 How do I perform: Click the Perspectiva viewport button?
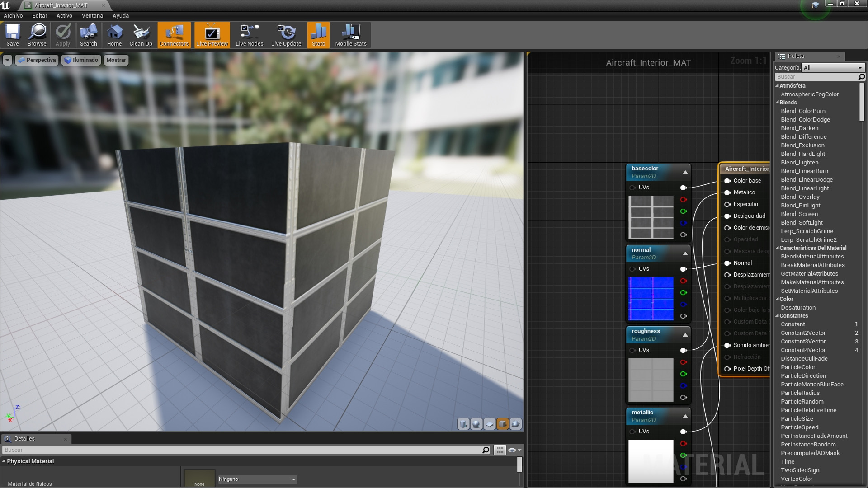tap(37, 60)
